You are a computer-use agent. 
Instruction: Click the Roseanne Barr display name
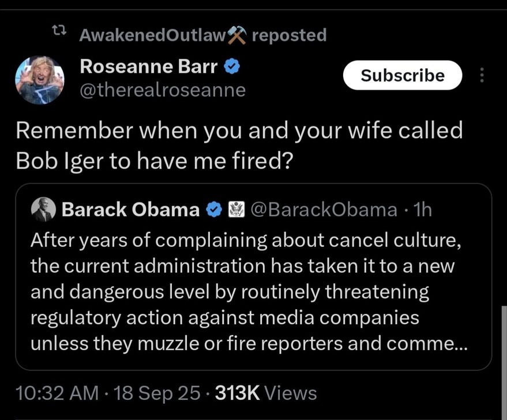click(148, 67)
